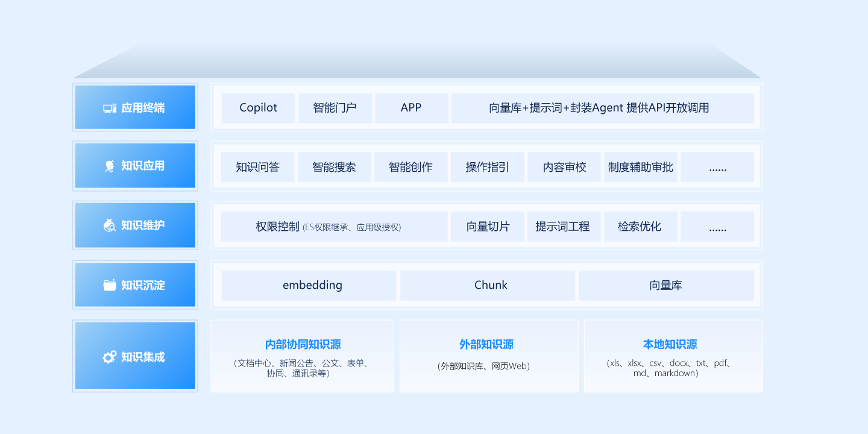868x434 pixels.
Task: Click the 制度辅助审批 block
Action: 641,167
